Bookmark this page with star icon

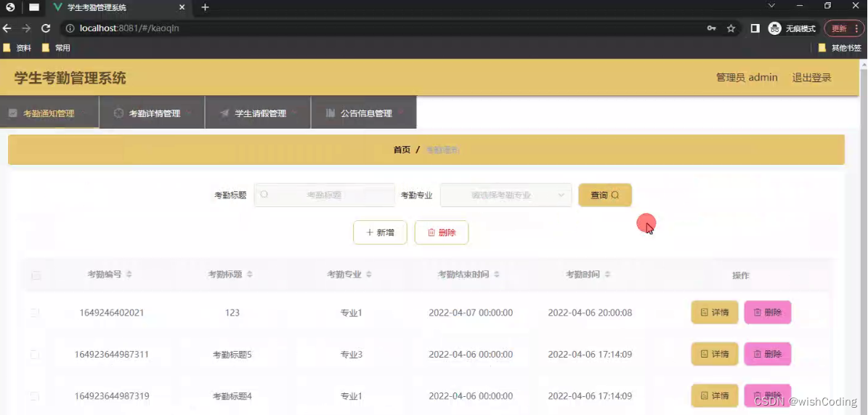point(731,28)
